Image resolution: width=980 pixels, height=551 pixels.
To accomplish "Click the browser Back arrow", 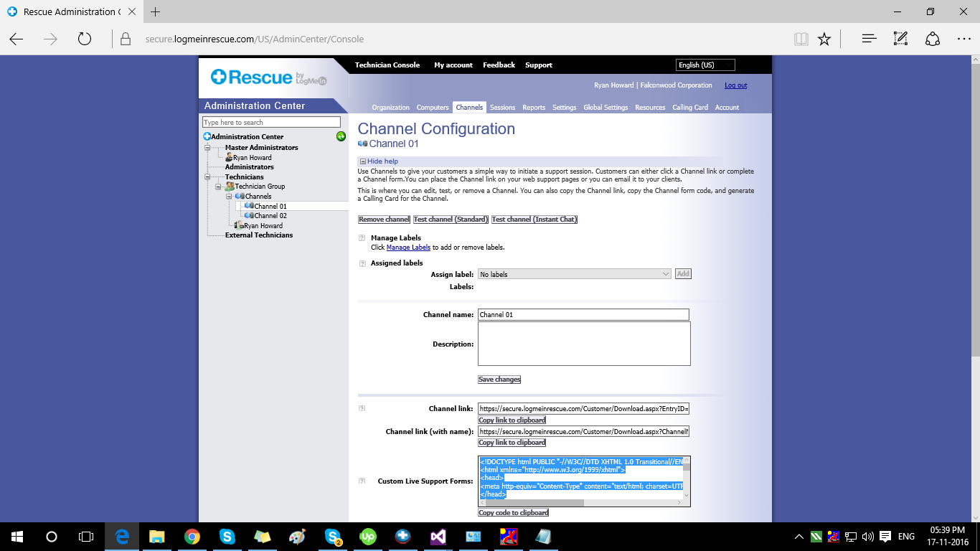I will 17,39.
